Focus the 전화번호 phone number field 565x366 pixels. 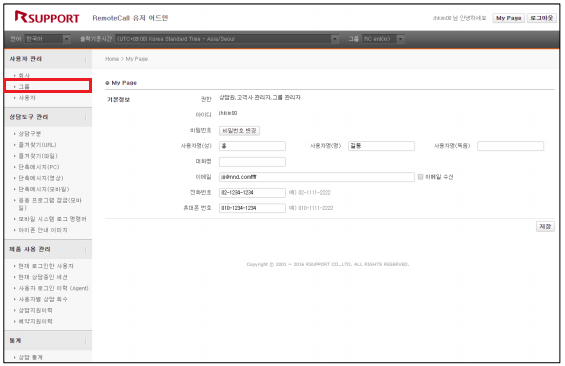252,193
